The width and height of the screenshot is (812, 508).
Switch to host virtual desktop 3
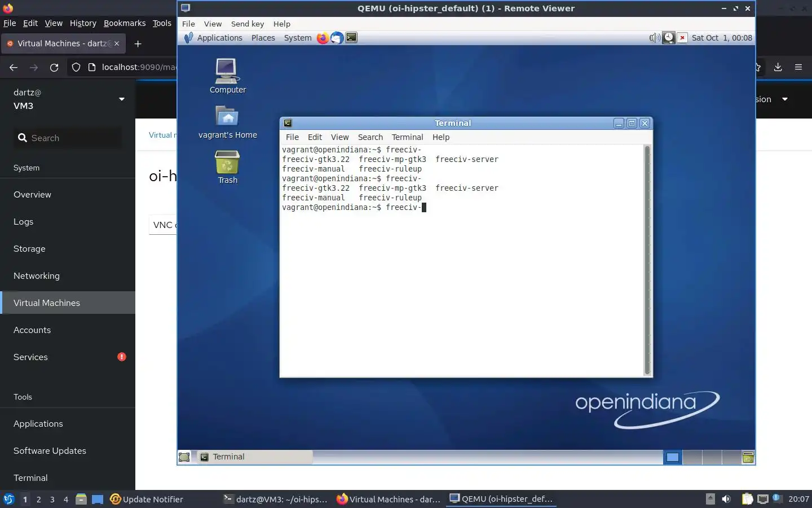click(x=52, y=499)
